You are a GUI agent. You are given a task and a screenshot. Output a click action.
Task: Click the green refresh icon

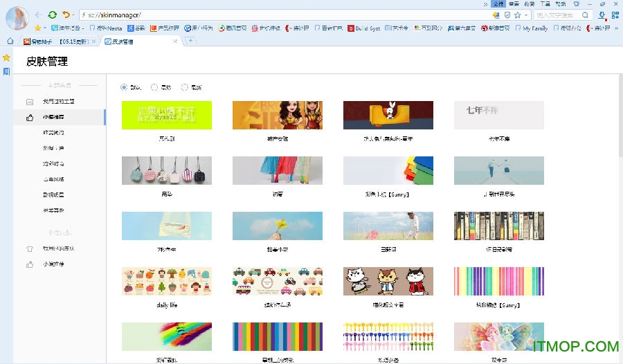click(x=52, y=15)
